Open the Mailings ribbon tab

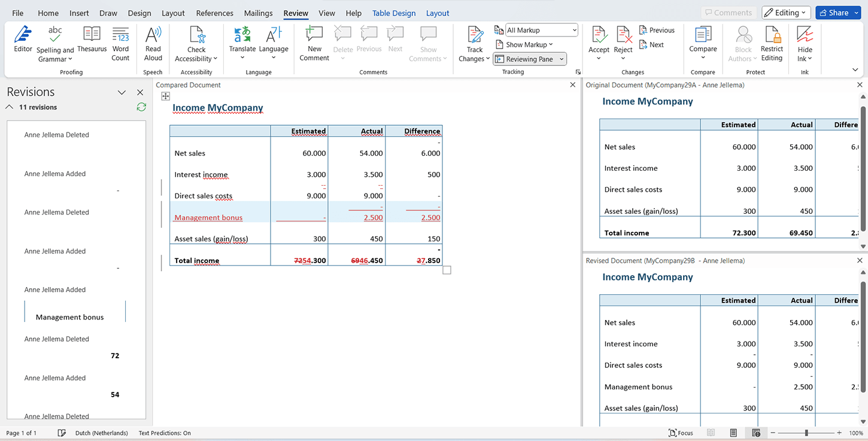[258, 13]
